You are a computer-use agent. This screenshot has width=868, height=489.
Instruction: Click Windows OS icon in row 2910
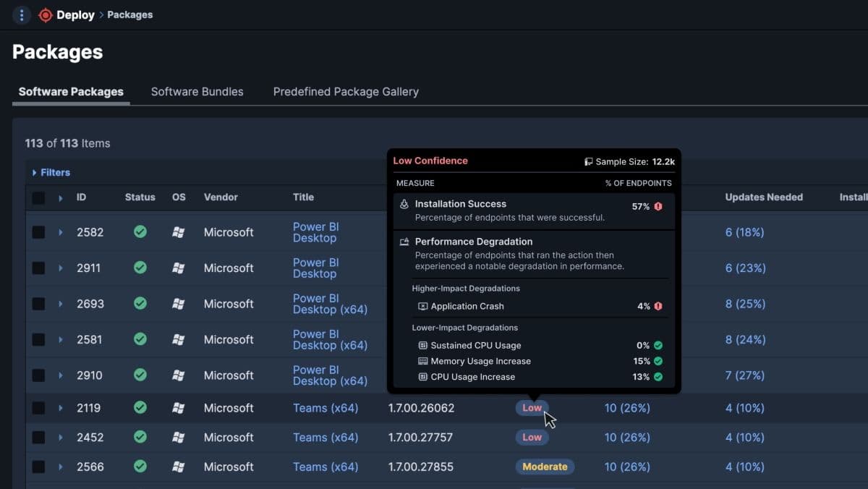[x=178, y=375]
